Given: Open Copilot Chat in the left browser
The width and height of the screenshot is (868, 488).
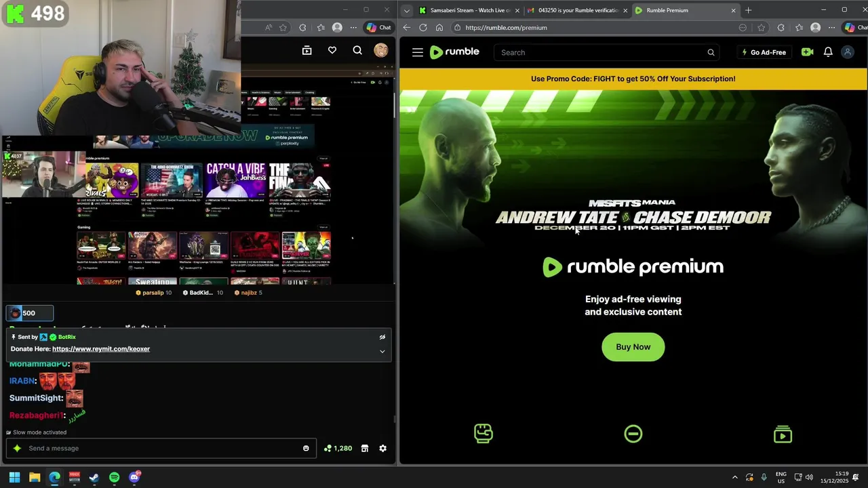Looking at the screenshot, I should click(379, 28).
